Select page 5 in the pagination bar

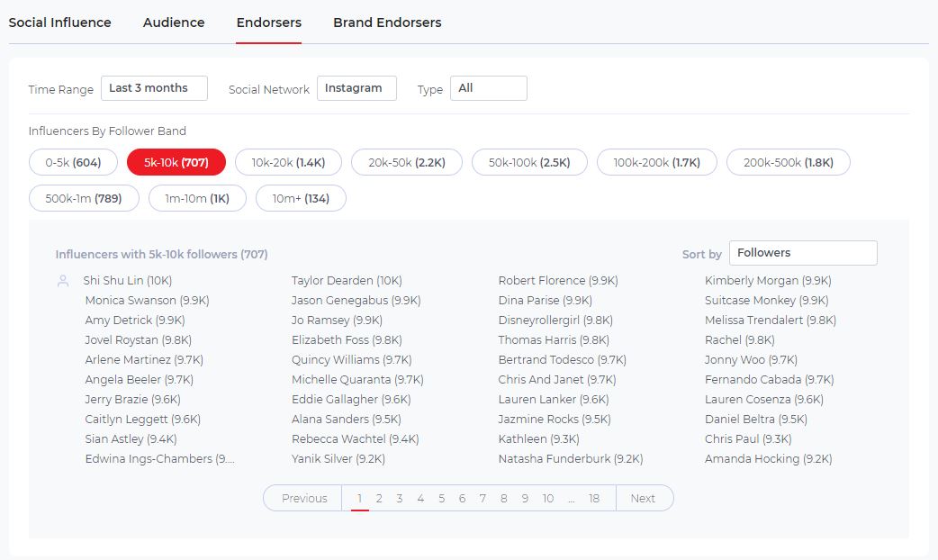coord(441,498)
